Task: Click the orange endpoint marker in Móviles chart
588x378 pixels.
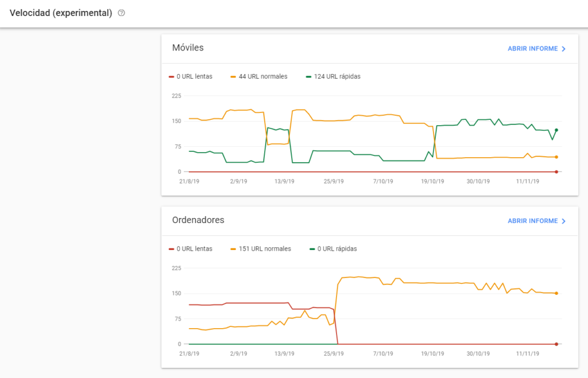Action: [556, 157]
